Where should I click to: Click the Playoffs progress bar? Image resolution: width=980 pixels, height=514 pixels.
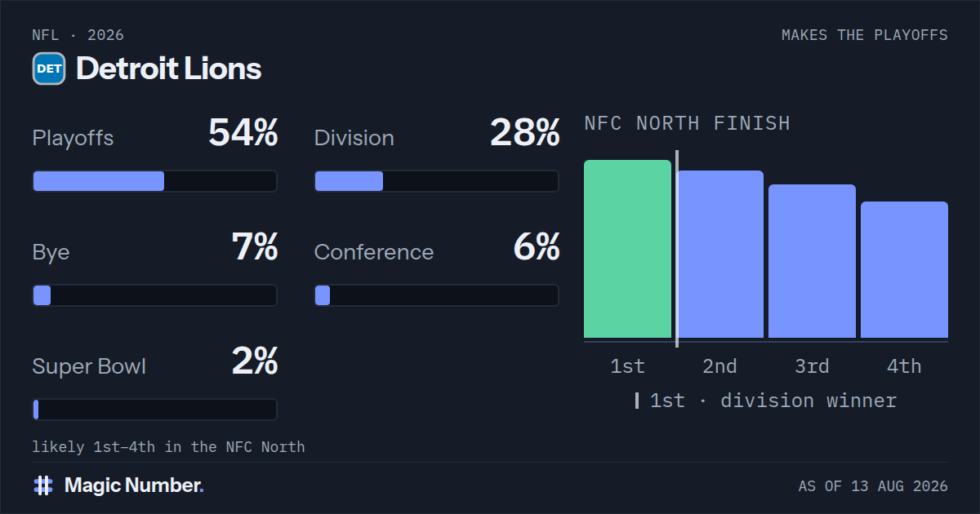155,181
